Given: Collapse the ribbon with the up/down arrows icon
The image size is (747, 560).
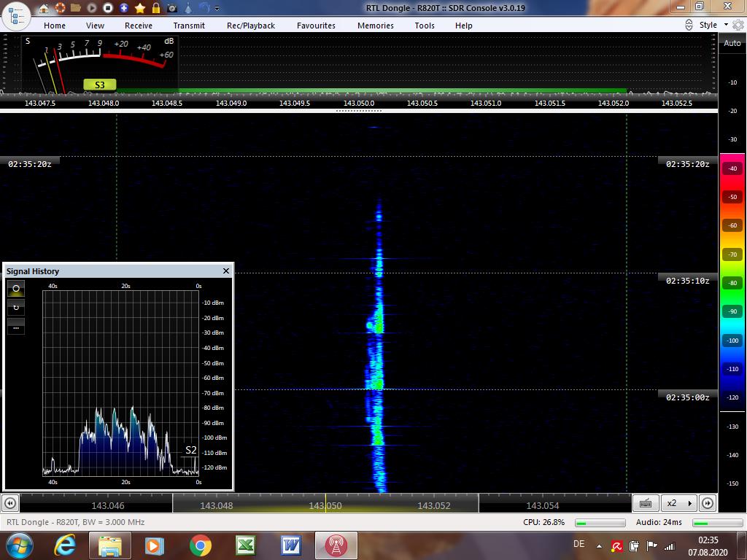Looking at the screenshot, I should [x=689, y=25].
